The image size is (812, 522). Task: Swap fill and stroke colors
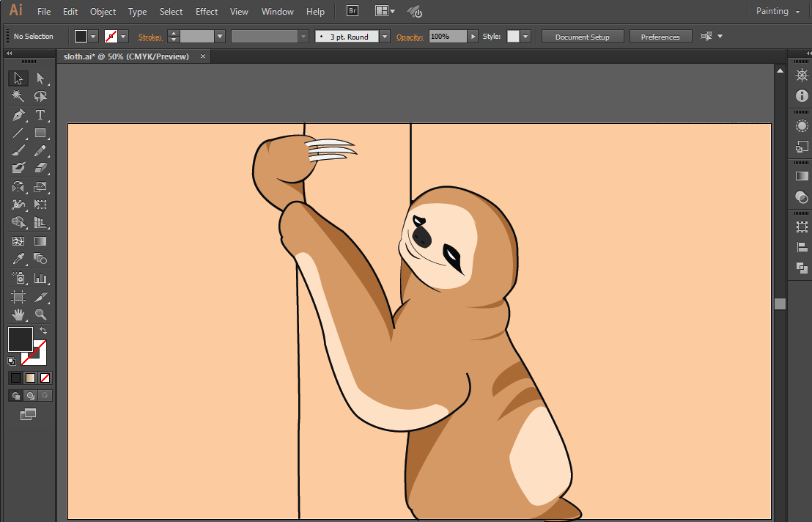(43, 331)
